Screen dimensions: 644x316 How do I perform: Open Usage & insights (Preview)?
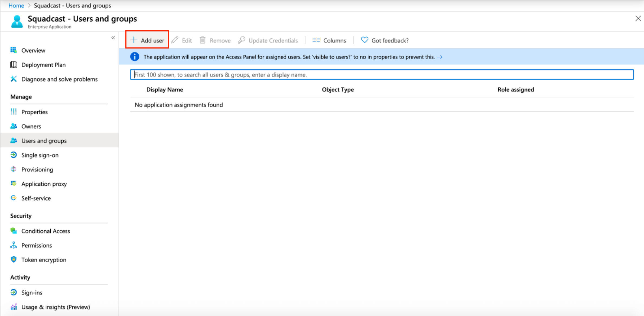[x=56, y=307]
